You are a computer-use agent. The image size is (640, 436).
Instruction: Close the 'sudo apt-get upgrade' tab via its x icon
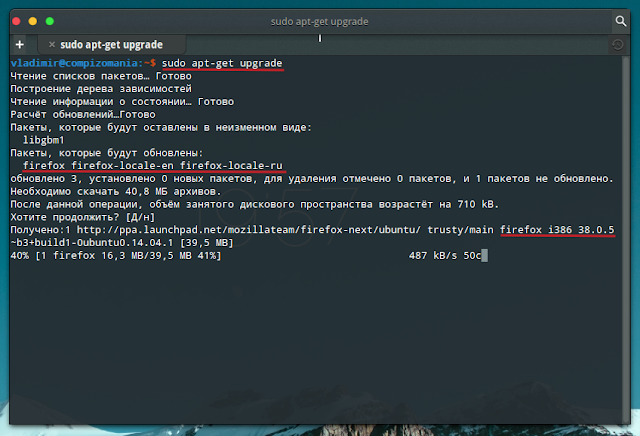pos(51,44)
